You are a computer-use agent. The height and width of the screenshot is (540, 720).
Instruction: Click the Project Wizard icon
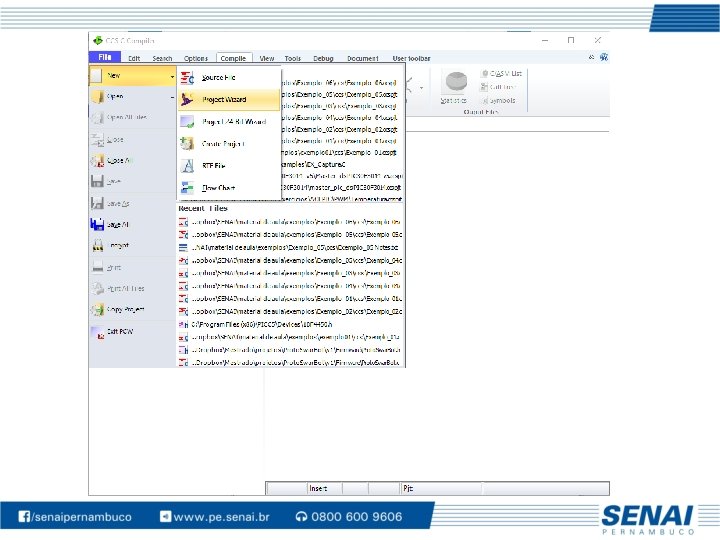click(x=187, y=99)
